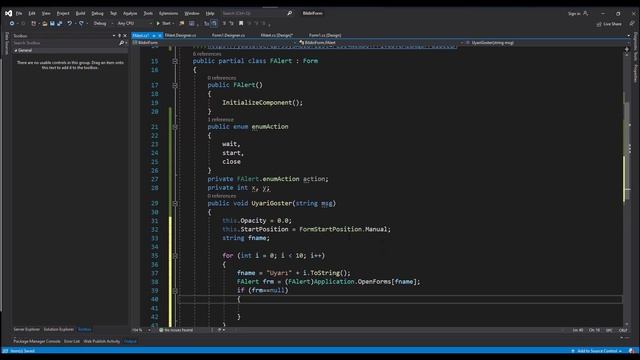
Task: Click the No issues found indicator
Action: coord(176,330)
